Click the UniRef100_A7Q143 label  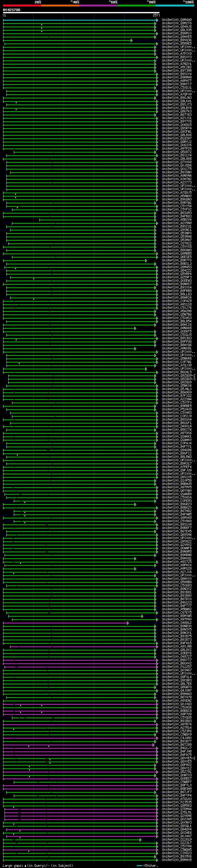(x=177, y=799)
